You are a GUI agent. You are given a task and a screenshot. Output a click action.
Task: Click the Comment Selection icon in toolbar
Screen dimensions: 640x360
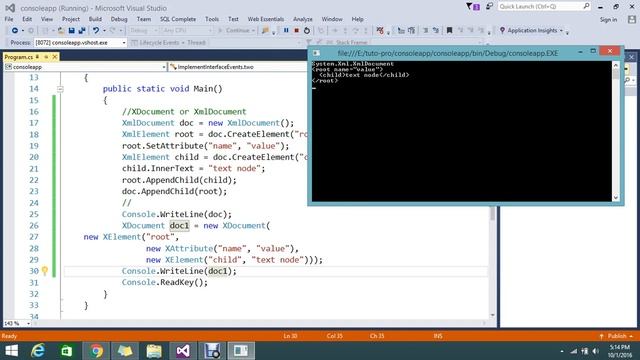click(426, 31)
